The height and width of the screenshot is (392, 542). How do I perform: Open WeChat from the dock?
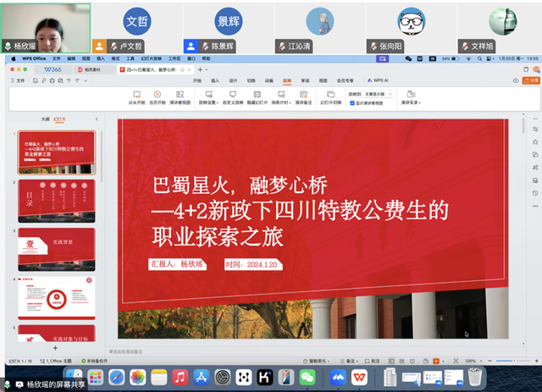[307, 377]
